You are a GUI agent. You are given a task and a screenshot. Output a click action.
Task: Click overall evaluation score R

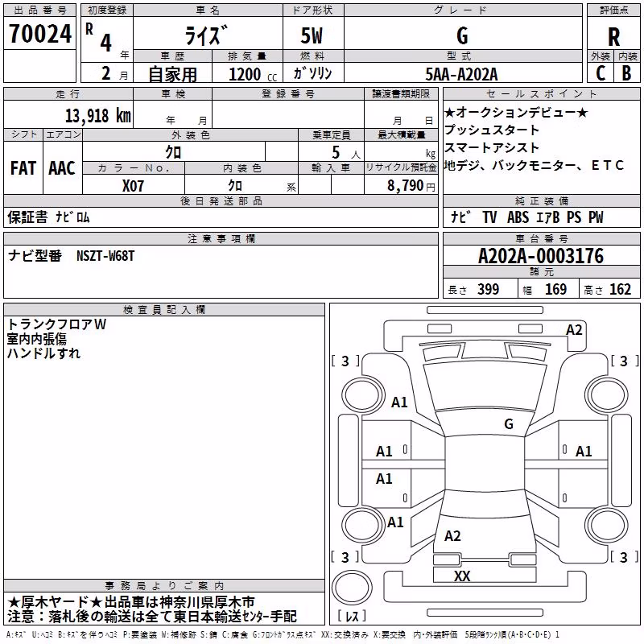[x=613, y=37]
